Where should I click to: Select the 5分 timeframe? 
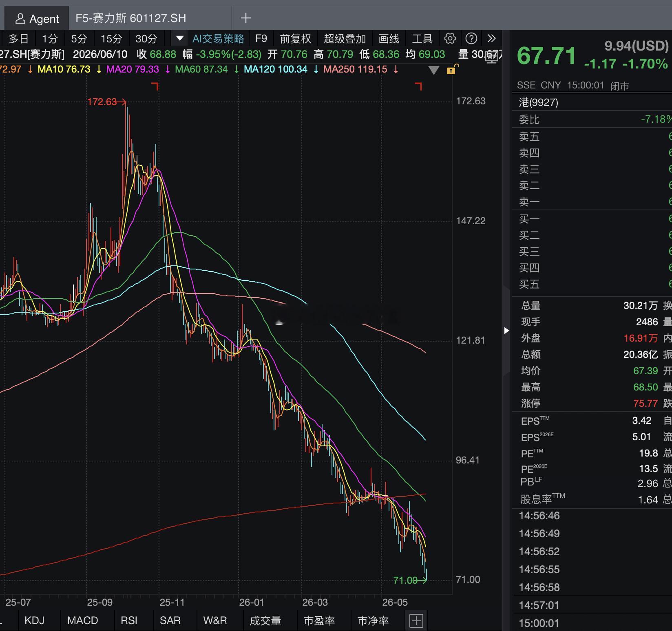pyautogui.click(x=79, y=39)
